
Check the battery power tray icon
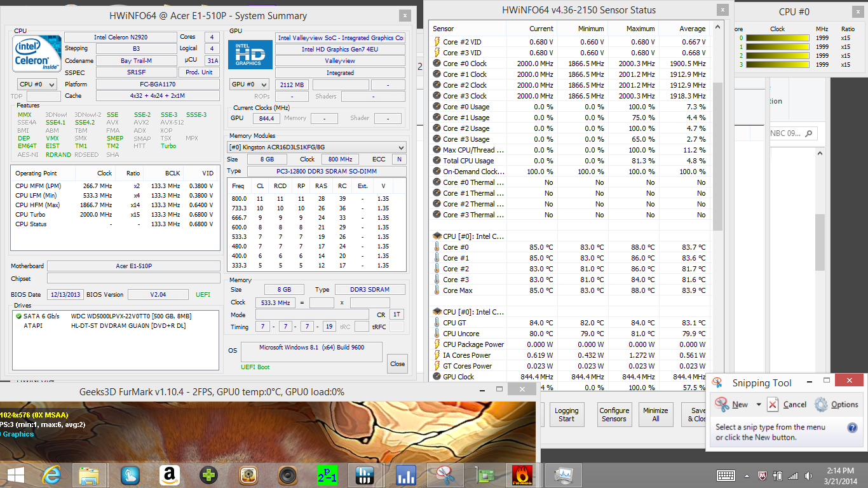(x=777, y=475)
